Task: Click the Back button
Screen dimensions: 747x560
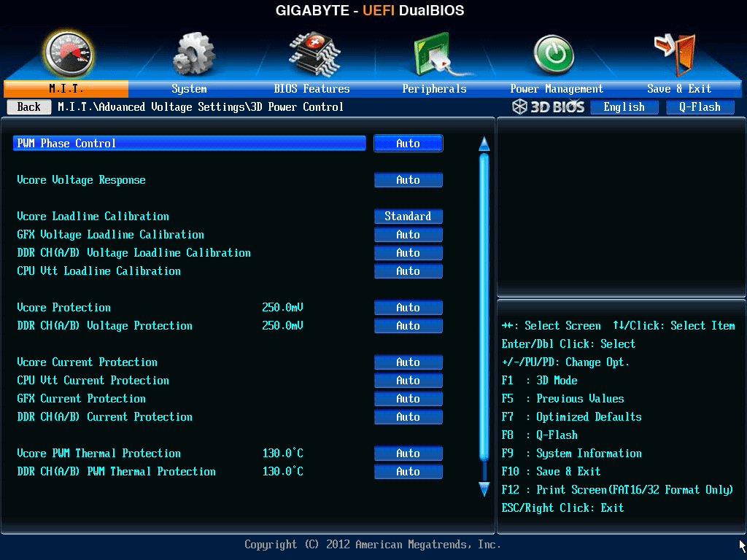Action: tap(29, 106)
